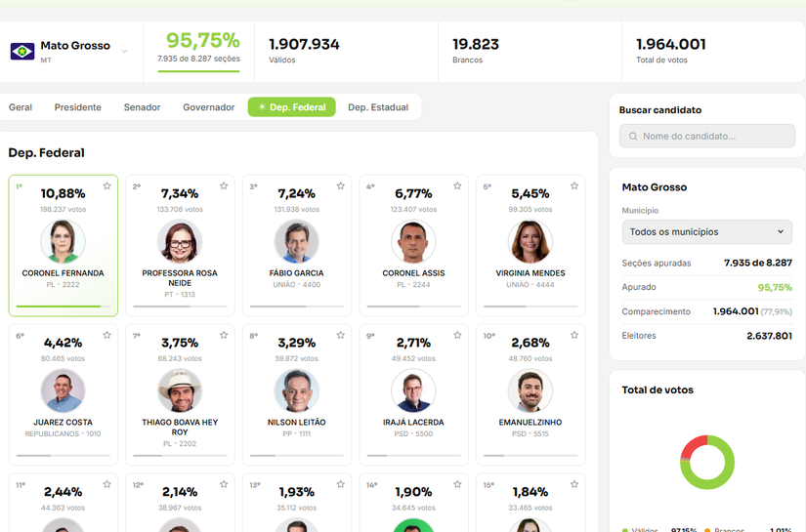Star Emanuelzinho candidate card
The image size is (806, 532).
pyautogui.click(x=574, y=335)
